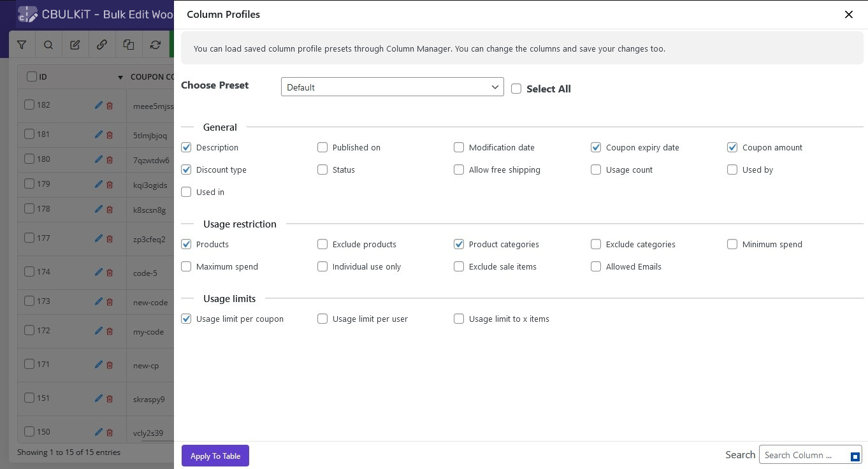Click the chain link toolbar icon
The width and height of the screenshot is (868, 469).
102,45
